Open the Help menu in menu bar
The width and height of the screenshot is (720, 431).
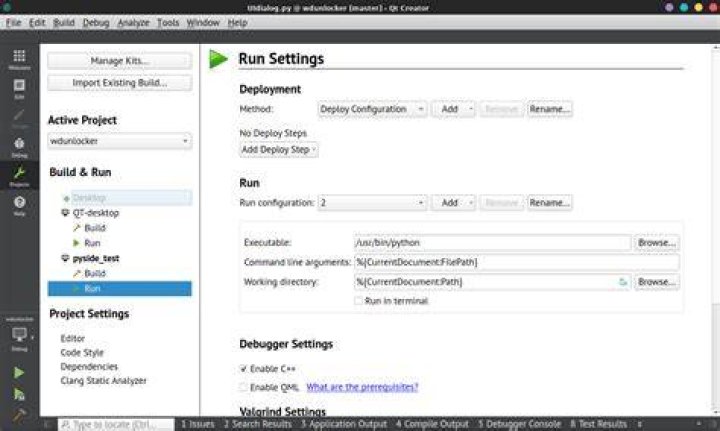tap(237, 22)
